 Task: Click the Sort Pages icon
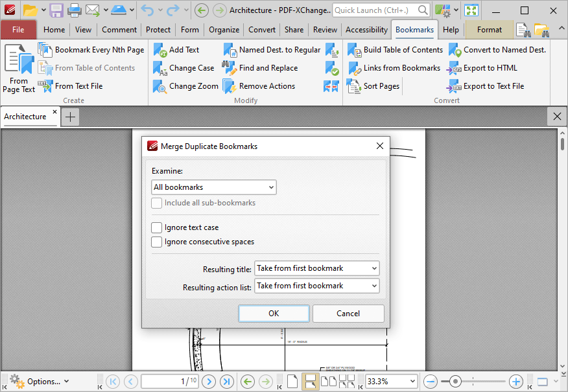[x=354, y=86]
